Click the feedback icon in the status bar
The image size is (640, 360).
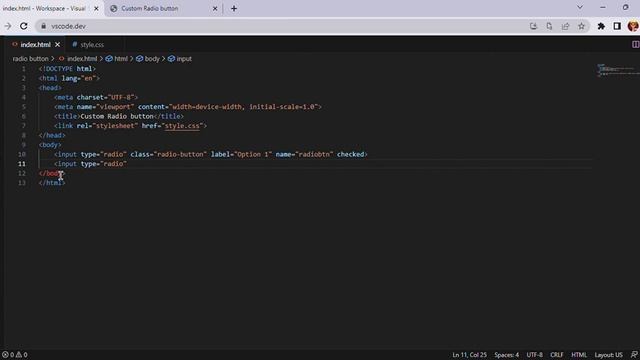pos(634,355)
